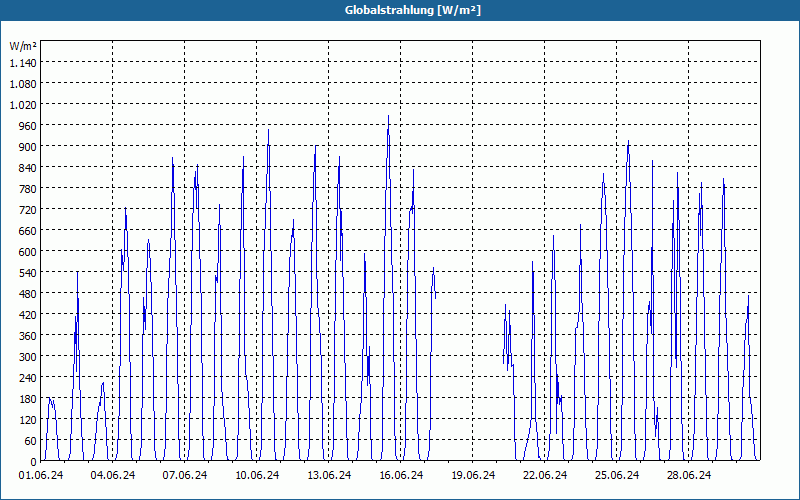
Task: Click the 660 y-axis value
Action: tap(28, 231)
